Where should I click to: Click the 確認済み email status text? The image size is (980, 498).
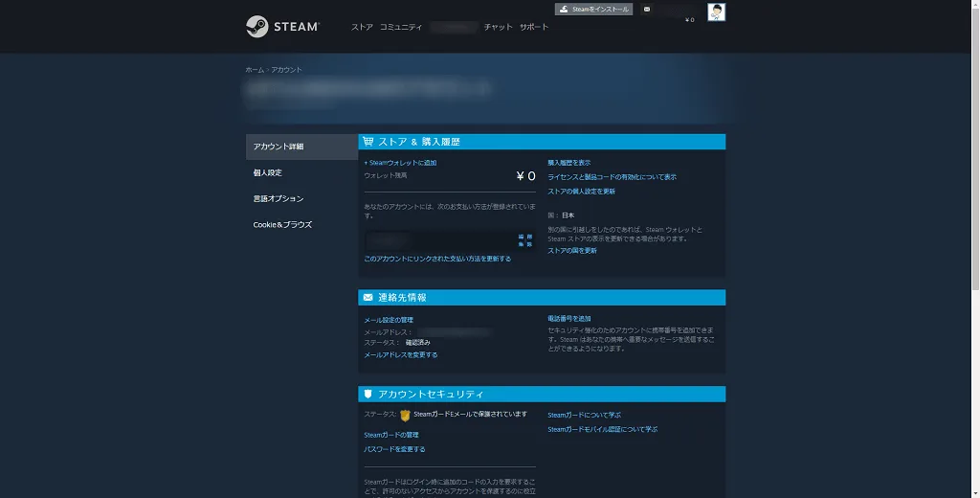click(418, 342)
